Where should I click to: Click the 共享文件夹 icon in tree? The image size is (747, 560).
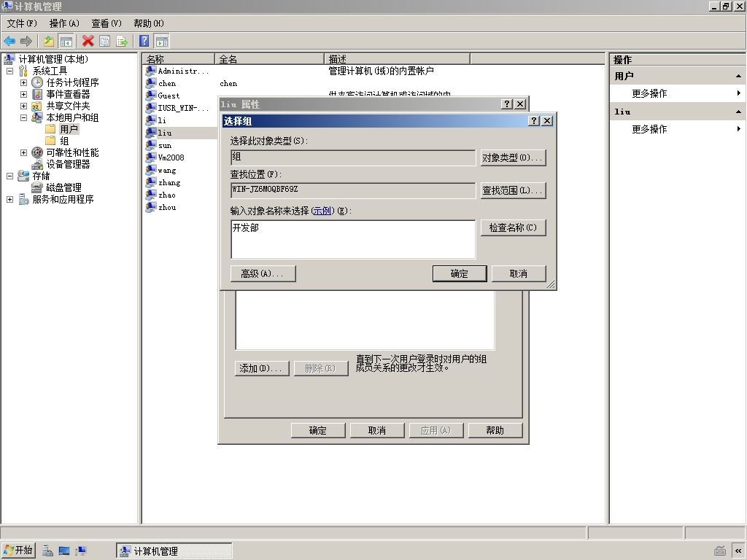pos(37,106)
